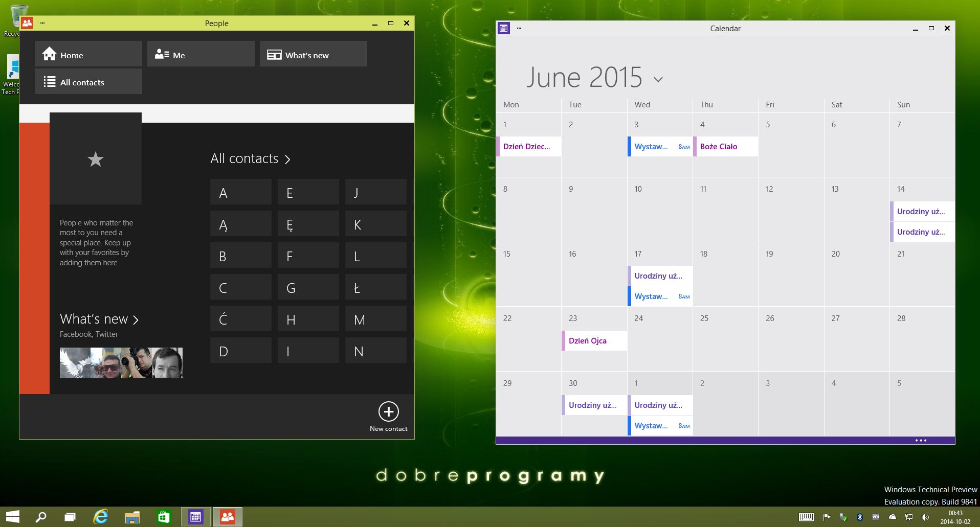Screen dimensions: 980x527
Task: Add a new contact with the plus icon
Action: click(x=389, y=411)
